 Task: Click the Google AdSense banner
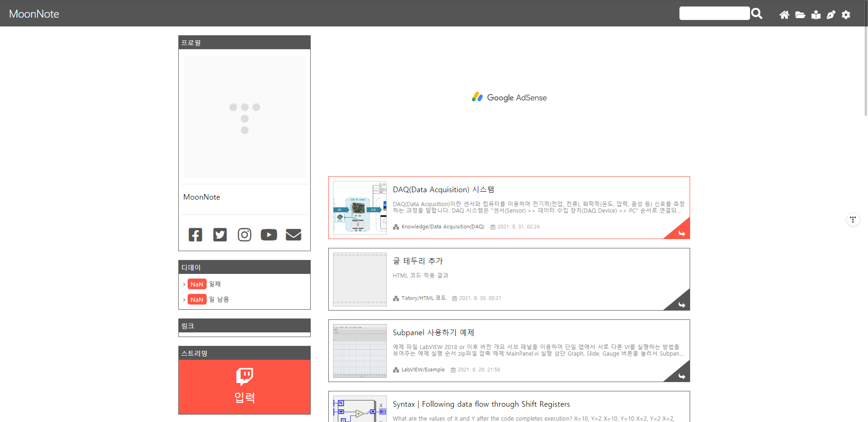click(x=509, y=97)
